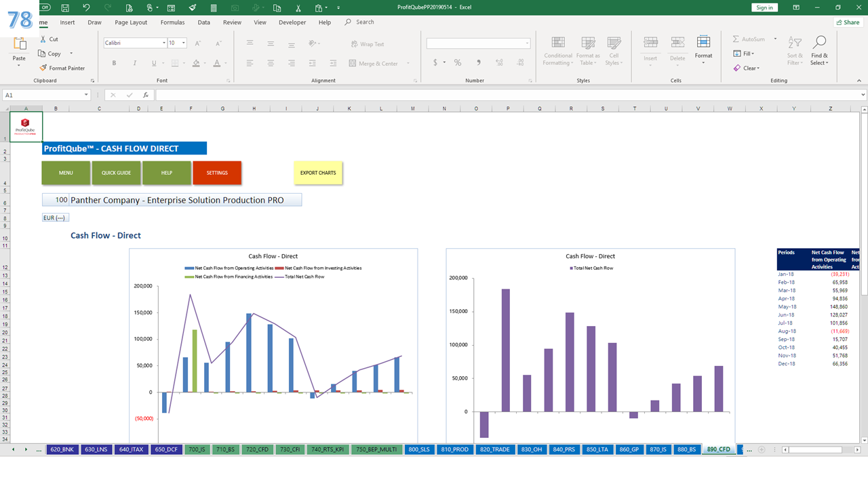Click the Share button

point(848,22)
